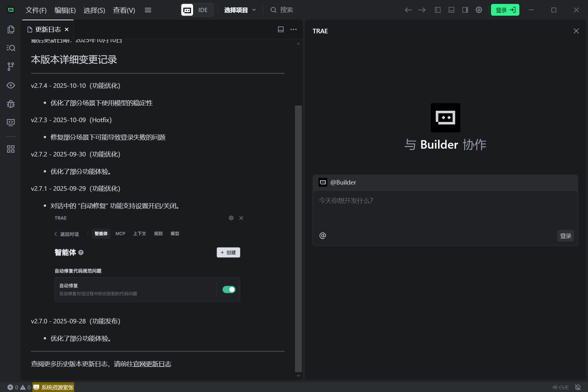Click the 搜索 search field

[282, 10]
